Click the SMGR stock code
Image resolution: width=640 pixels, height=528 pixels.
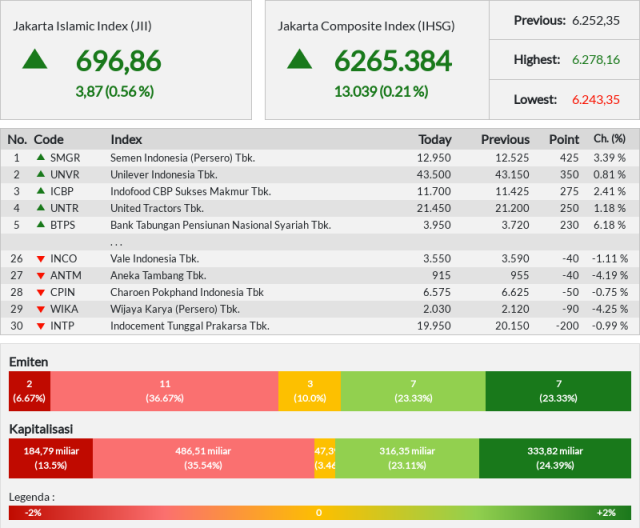(65, 158)
